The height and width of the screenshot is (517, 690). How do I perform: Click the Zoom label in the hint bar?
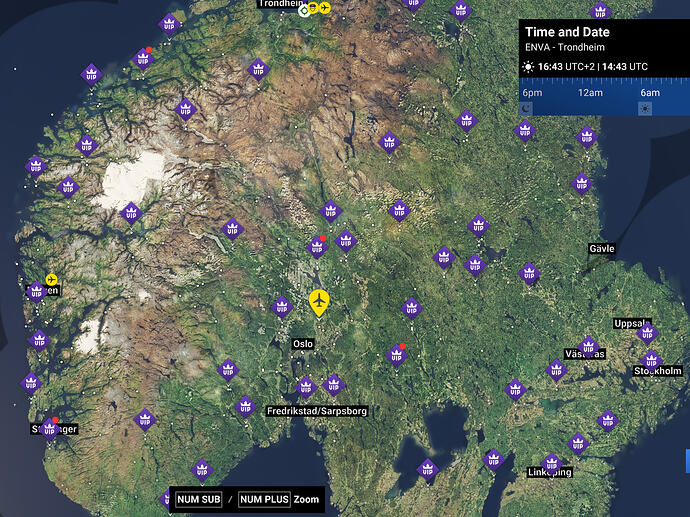click(x=306, y=499)
